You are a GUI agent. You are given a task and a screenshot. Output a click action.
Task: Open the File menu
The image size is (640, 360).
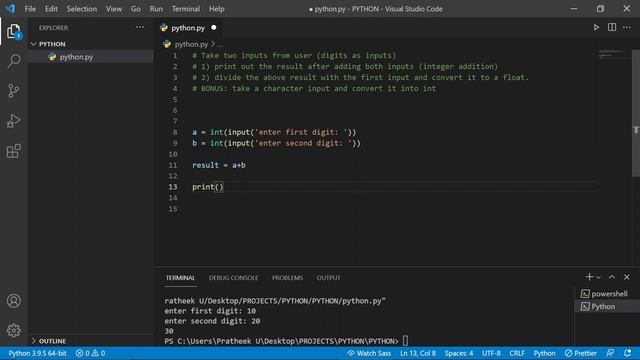coord(30,9)
